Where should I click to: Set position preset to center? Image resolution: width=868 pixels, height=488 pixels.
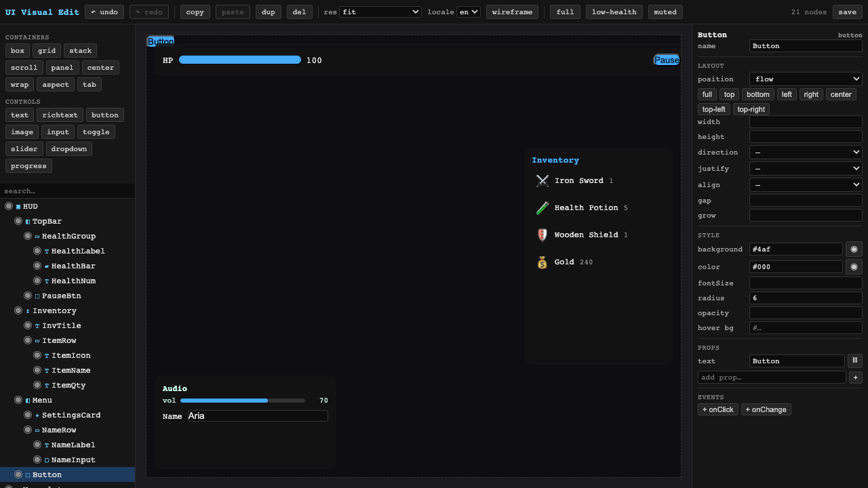841,94
